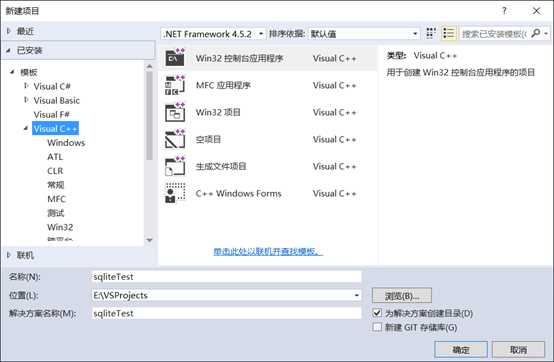Screen dimensions: 554x362
Task: Select 常规 under Visual C++
Action: 55,185
